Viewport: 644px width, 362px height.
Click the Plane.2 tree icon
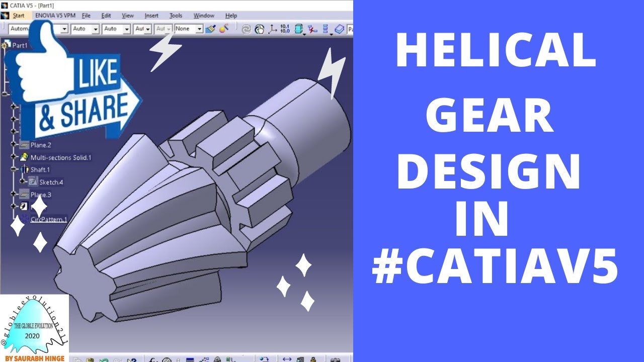[24, 145]
